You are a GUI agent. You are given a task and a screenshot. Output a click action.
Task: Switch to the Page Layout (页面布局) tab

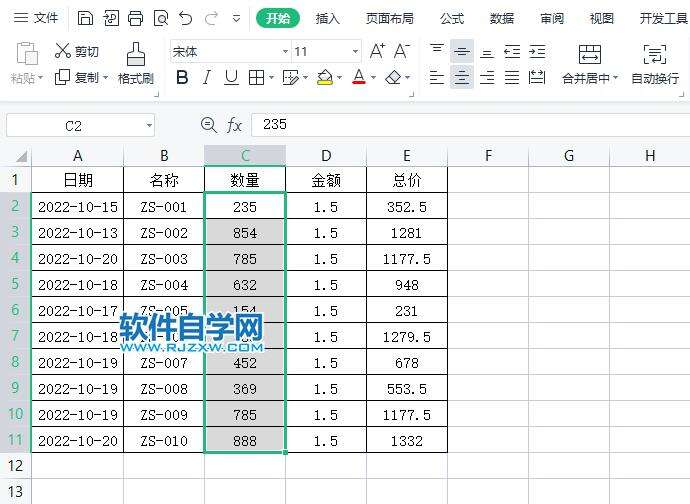click(390, 18)
